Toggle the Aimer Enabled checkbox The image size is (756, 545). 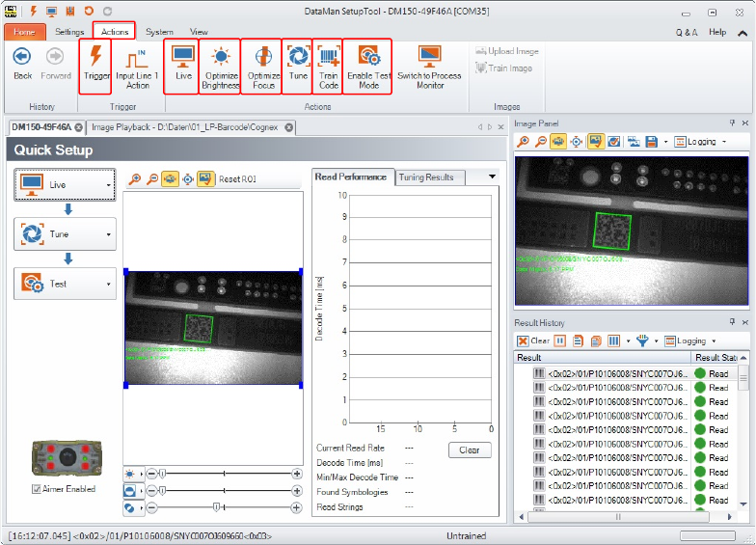(x=37, y=489)
